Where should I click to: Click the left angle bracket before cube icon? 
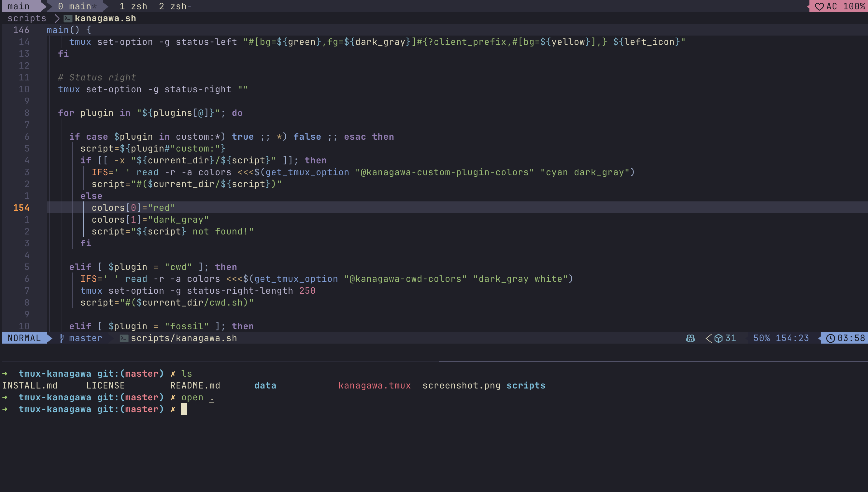click(709, 338)
